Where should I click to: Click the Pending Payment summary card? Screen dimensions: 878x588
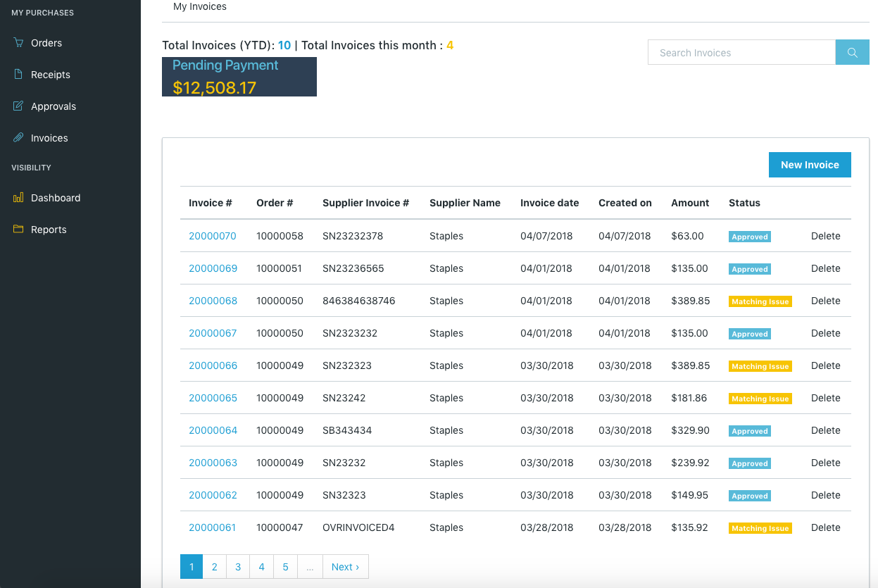pos(239,77)
